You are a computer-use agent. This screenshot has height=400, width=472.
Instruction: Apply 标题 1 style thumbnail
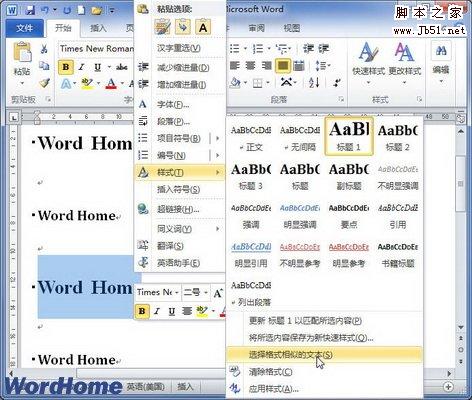click(x=349, y=137)
